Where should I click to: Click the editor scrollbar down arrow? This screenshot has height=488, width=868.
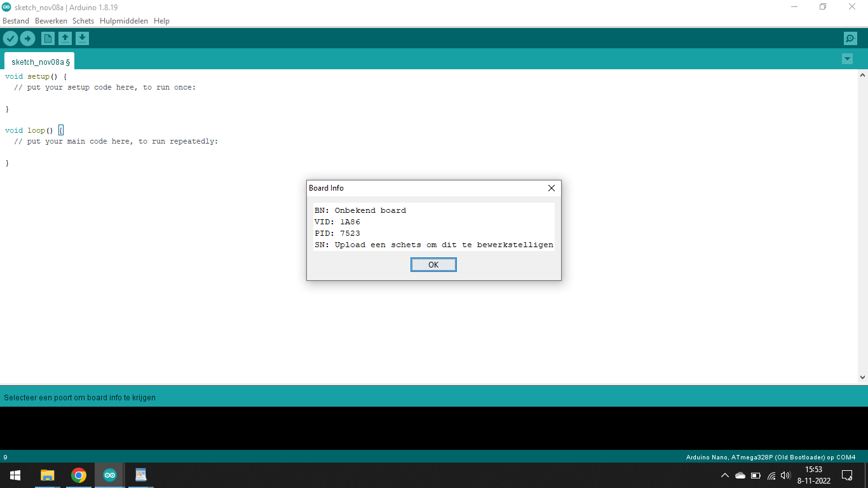862,377
